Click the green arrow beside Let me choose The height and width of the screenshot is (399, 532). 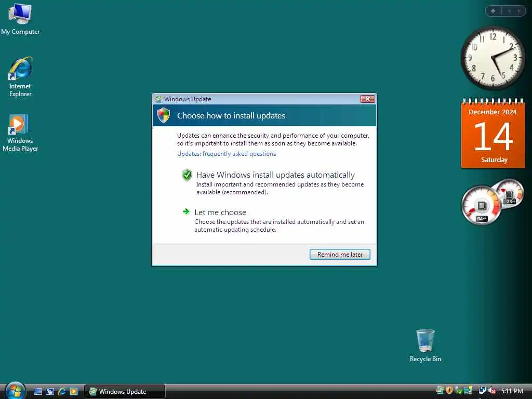pos(186,212)
